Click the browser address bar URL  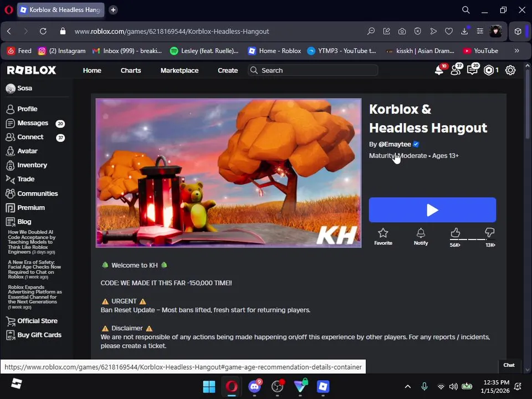(172, 31)
